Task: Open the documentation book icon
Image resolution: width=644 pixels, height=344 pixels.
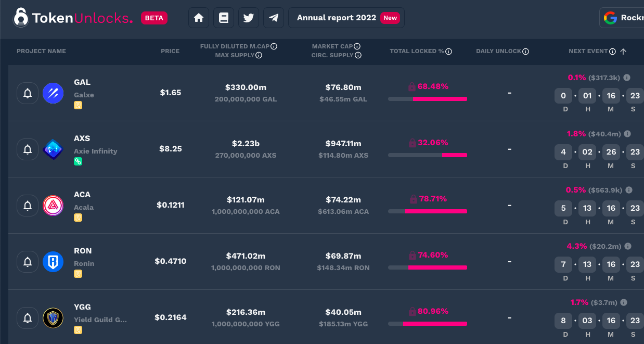Action: pyautogui.click(x=224, y=18)
